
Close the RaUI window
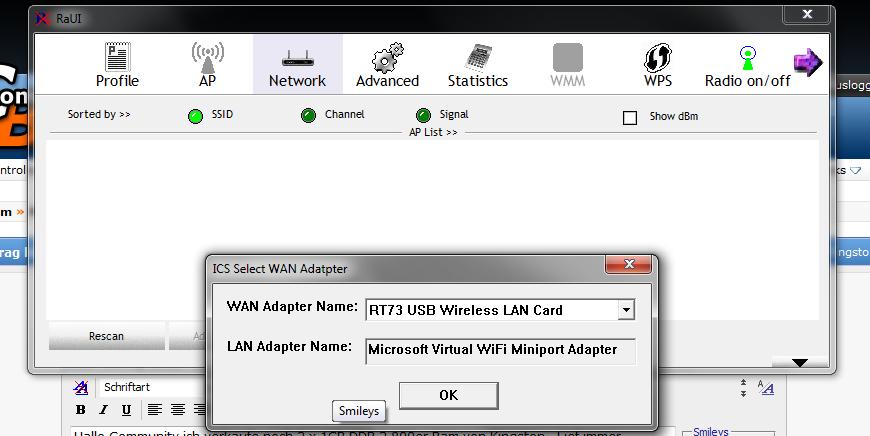pos(807,15)
